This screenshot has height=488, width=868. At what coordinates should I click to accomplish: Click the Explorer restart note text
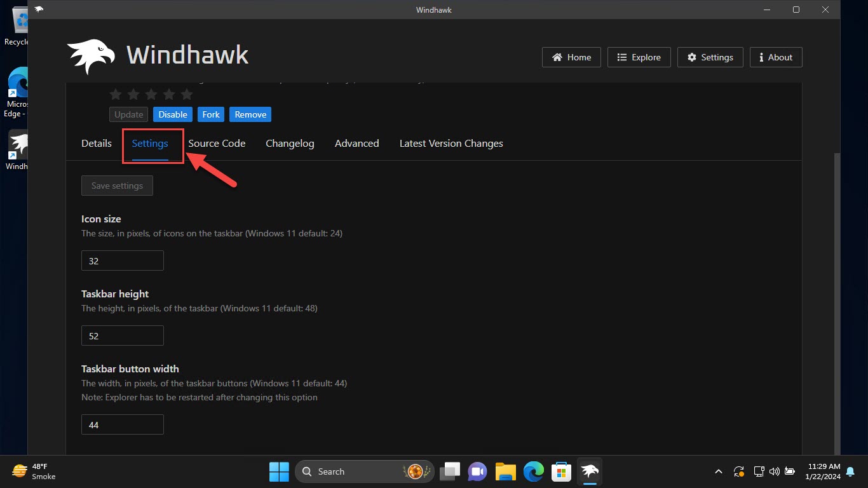pyautogui.click(x=200, y=397)
